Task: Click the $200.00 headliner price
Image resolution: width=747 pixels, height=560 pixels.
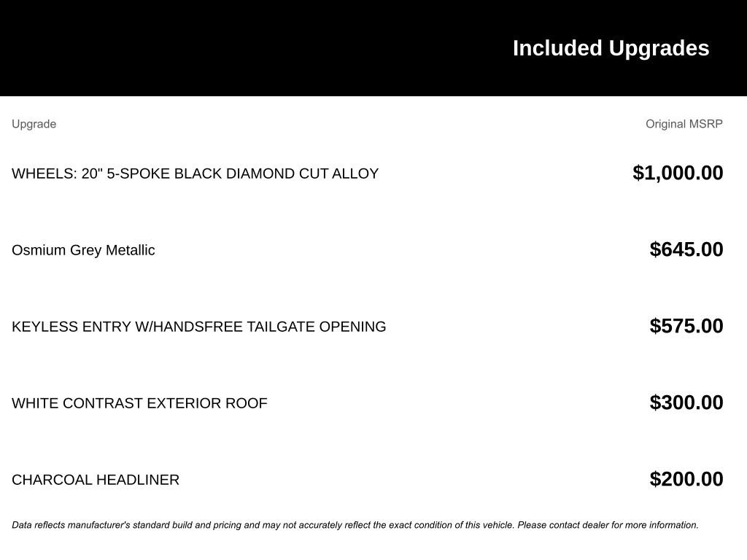Action: (686, 479)
